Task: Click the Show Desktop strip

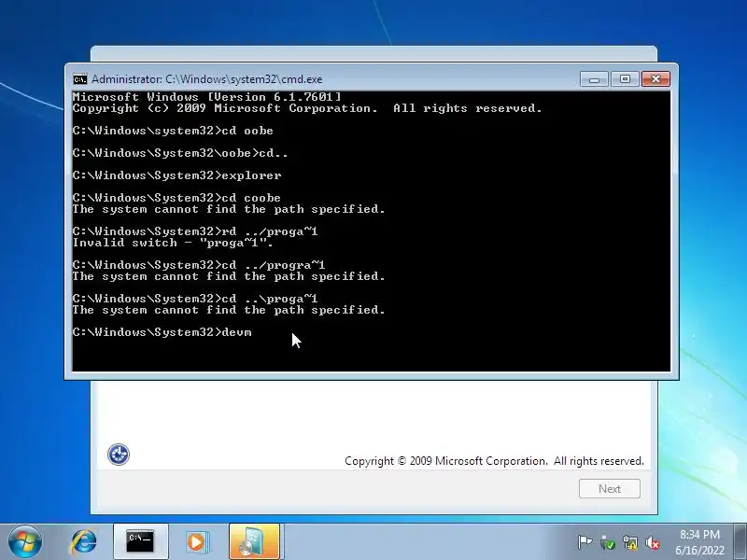Action: click(x=740, y=542)
